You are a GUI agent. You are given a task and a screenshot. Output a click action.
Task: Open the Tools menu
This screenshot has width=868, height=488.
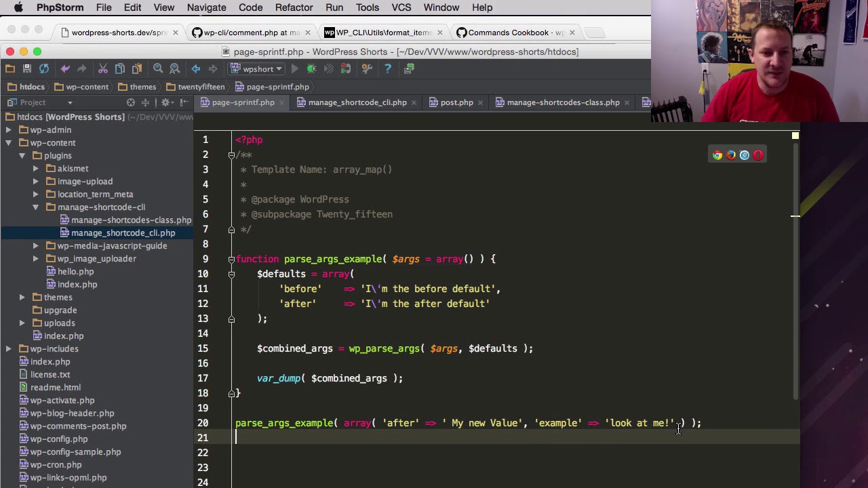[368, 7]
